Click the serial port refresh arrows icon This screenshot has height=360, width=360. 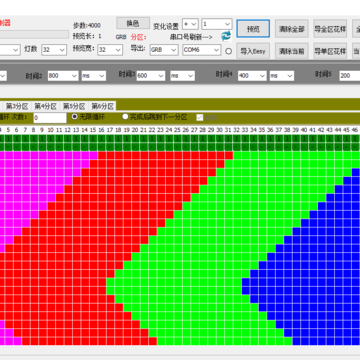pos(226,36)
